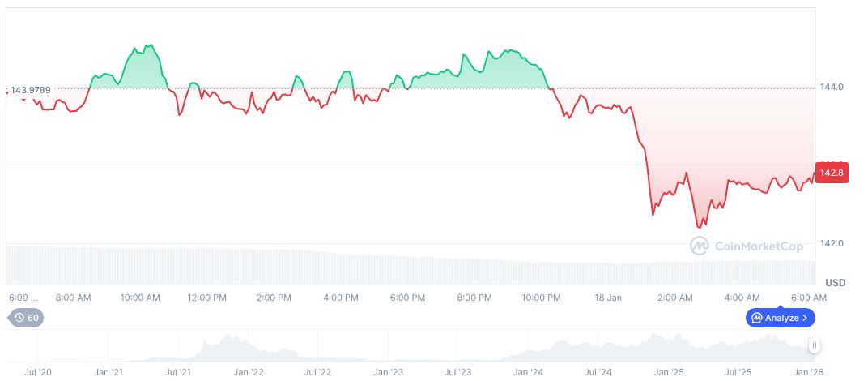Select Jan '22 on the overview timeline
This screenshot has width=868, height=381.
click(x=248, y=372)
